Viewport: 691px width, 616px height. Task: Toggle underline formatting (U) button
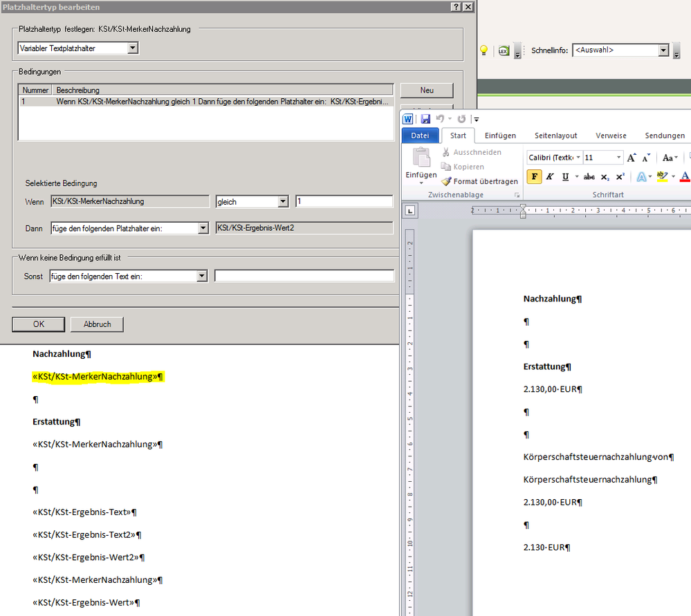coord(566,176)
